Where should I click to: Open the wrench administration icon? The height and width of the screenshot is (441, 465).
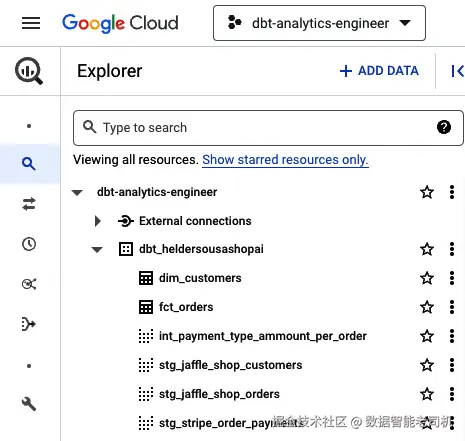coord(29,404)
